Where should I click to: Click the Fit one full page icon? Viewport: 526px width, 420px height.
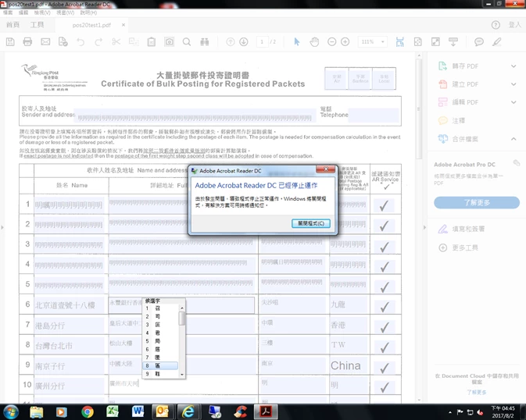click(x=417, y=42)
